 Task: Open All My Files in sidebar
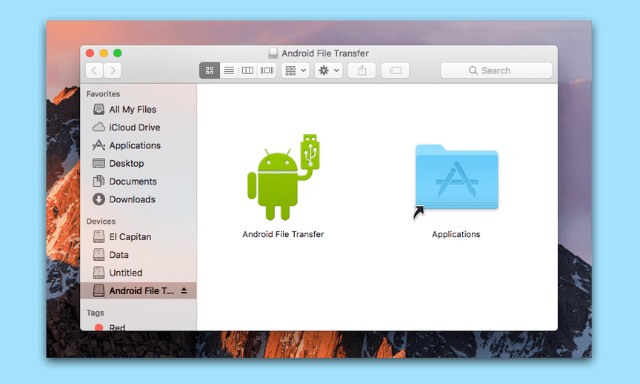tap(138, 109)
